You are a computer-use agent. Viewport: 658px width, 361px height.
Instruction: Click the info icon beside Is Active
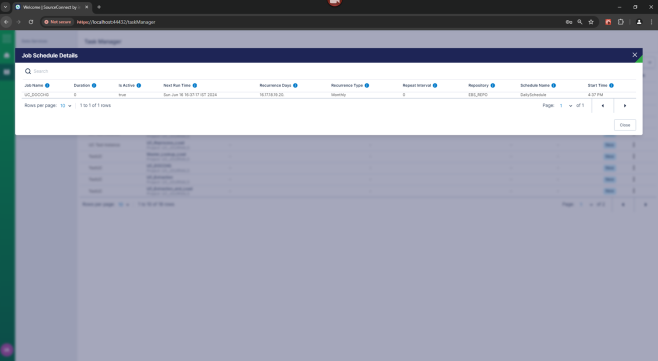point(139,85)
